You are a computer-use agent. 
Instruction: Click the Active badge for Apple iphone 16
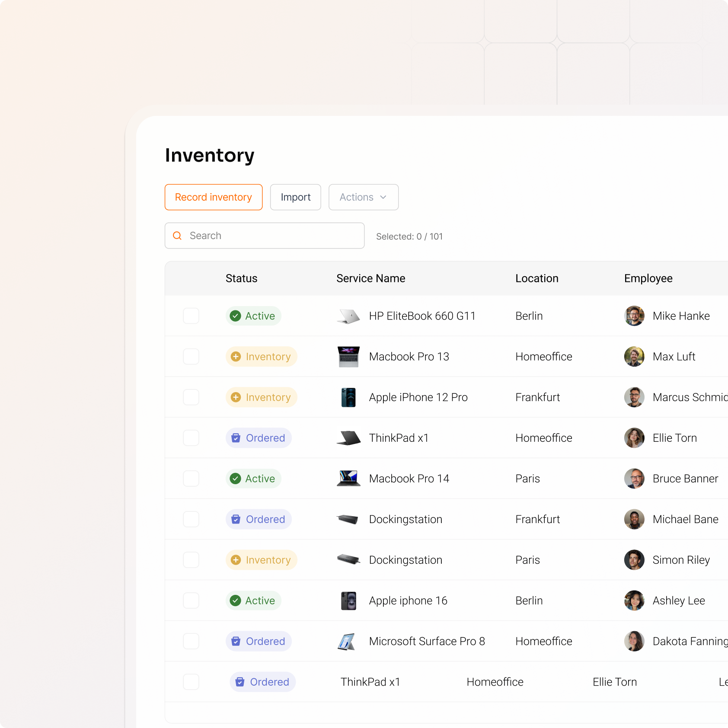click(253, 600)
